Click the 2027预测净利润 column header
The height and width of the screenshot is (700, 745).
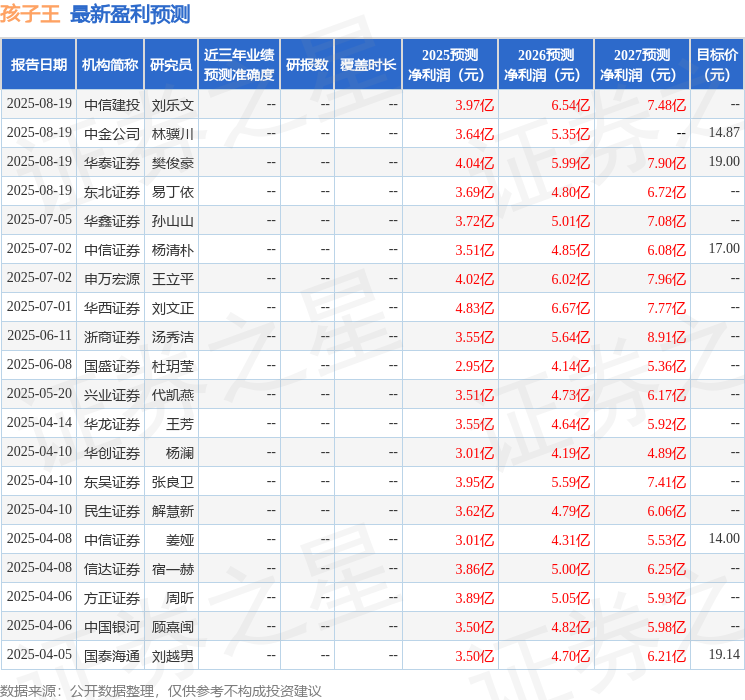pos(642,65)
